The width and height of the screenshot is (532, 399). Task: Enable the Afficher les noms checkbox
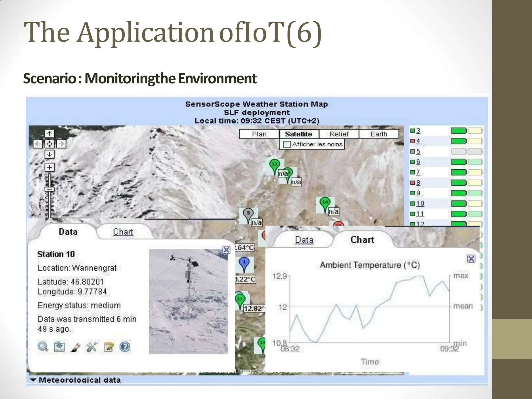tap(287, 144)
